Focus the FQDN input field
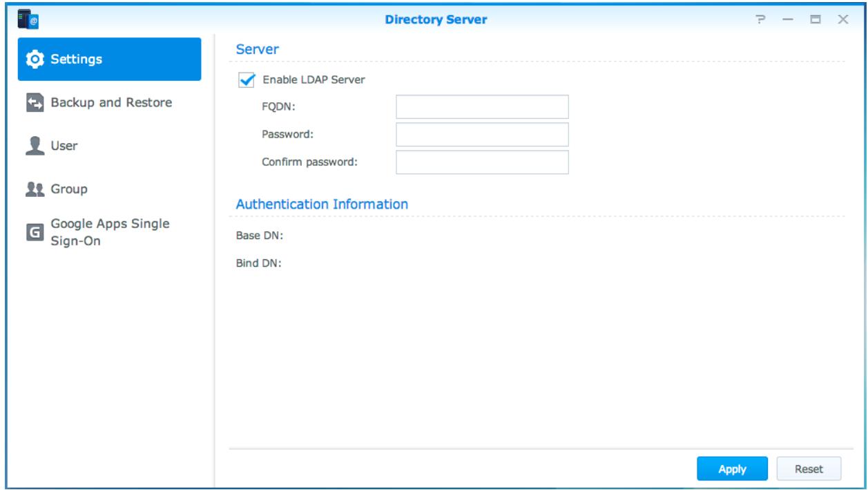Screen dimensions: 868x490 pyautogui.click(x=482, y=107)
